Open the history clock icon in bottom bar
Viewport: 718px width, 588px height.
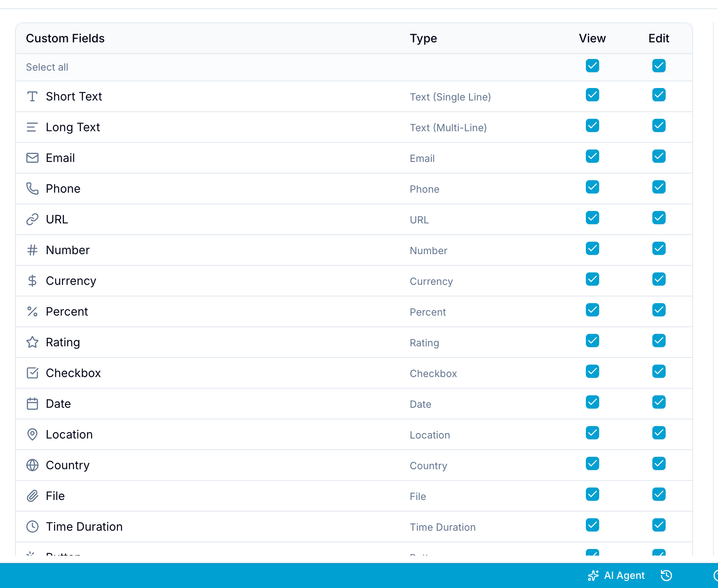click(x=666, y=576)
